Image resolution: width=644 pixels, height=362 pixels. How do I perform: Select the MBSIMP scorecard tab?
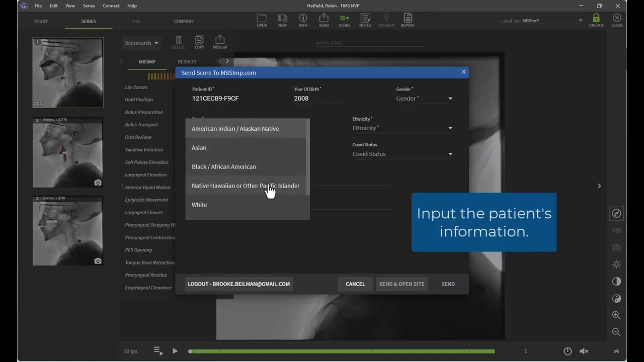pyautogui.click(x=147, y=62)
